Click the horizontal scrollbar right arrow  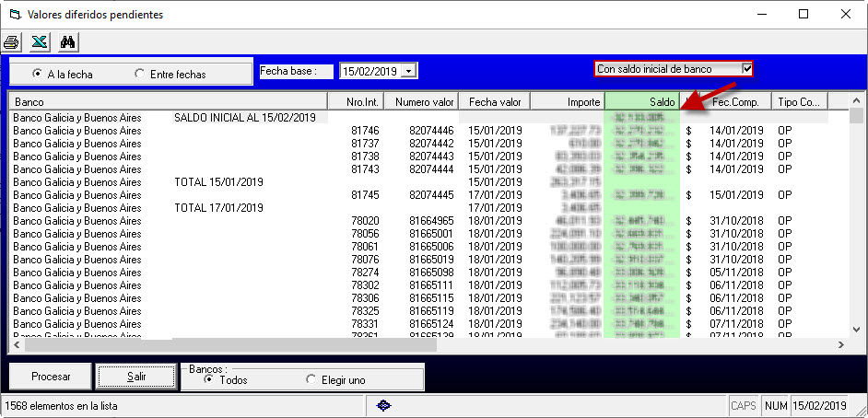pos(840,345)
